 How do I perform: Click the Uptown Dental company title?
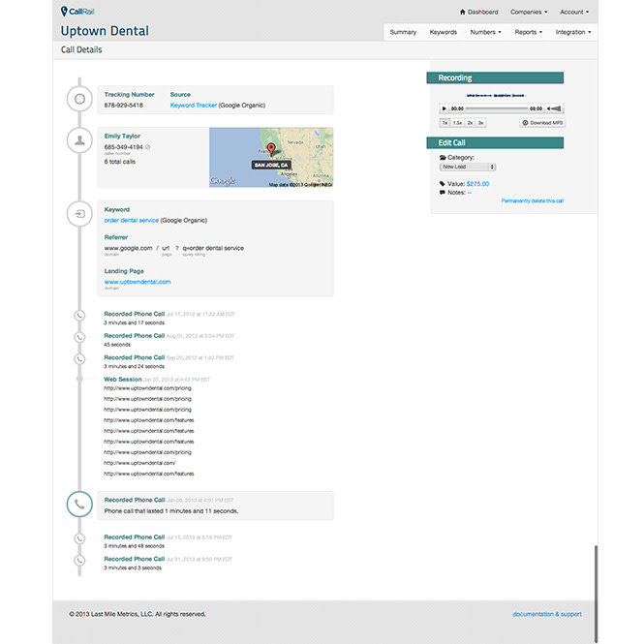click(x=105, y=31)
